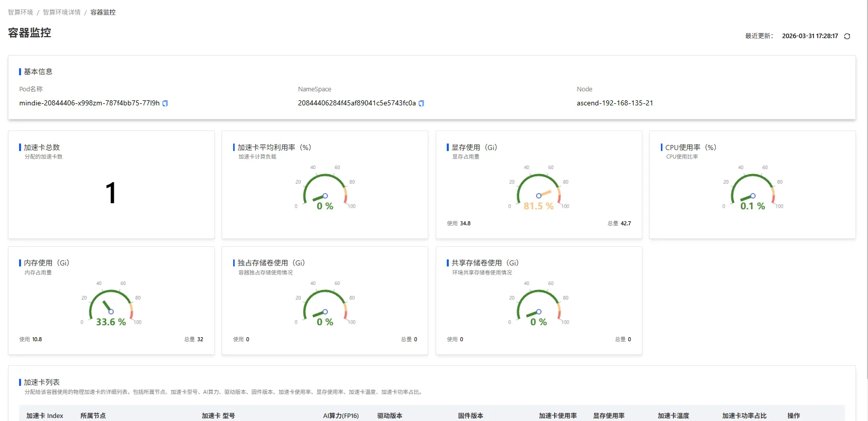Click the 固件版本 column header
Viewport: 868px width, 421px height.
point(470,415)
